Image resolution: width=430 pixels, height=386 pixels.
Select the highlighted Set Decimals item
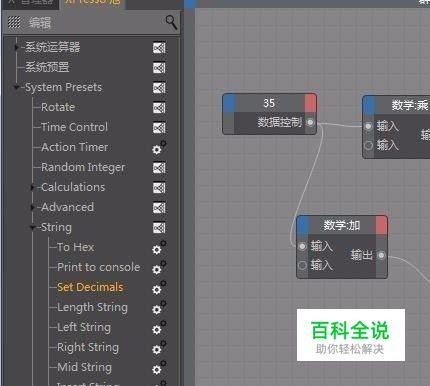pyautogui.click(x=90, y=287)
